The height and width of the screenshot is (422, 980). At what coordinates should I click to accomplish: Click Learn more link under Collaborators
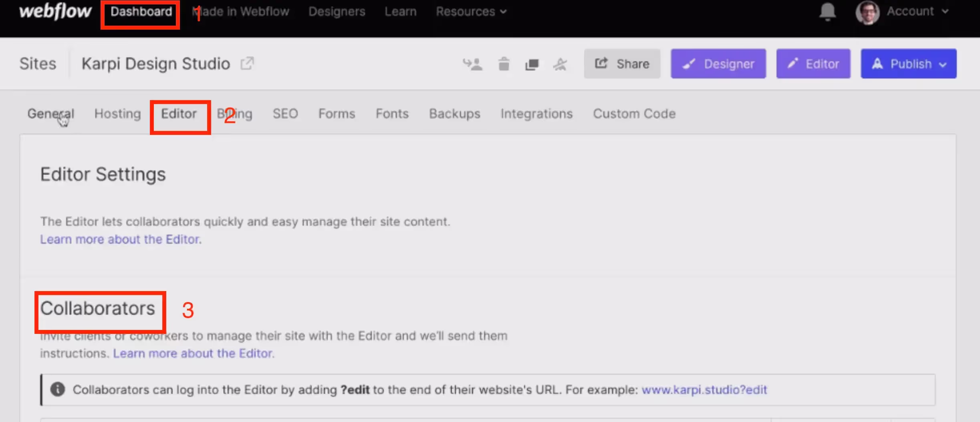pos(194,353)
